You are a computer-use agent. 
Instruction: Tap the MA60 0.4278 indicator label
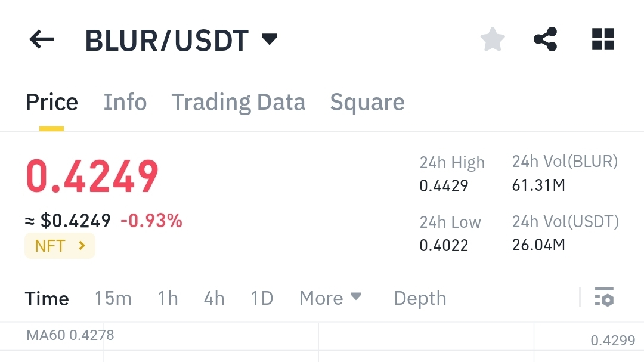tap(70, 335)
